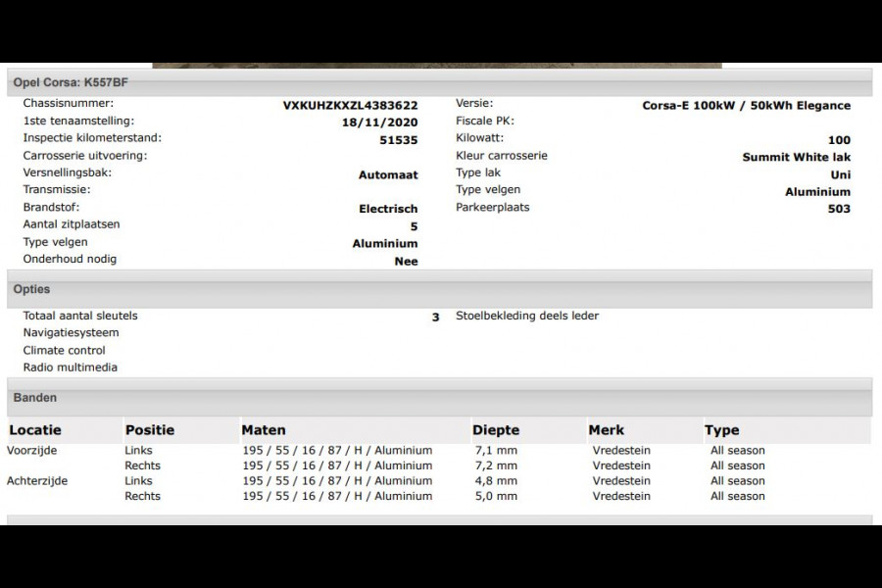Click the Chassisnummer label

click(x=68, y=103)
